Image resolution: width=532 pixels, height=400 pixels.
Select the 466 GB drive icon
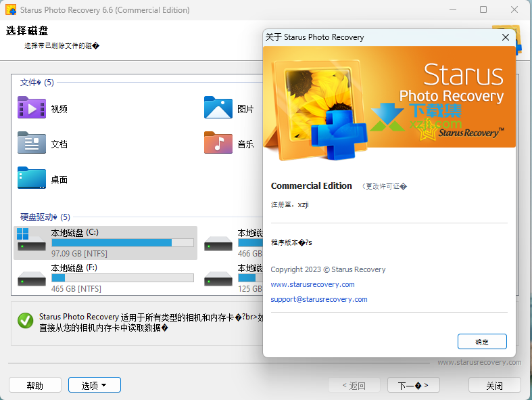click(218, 244)
